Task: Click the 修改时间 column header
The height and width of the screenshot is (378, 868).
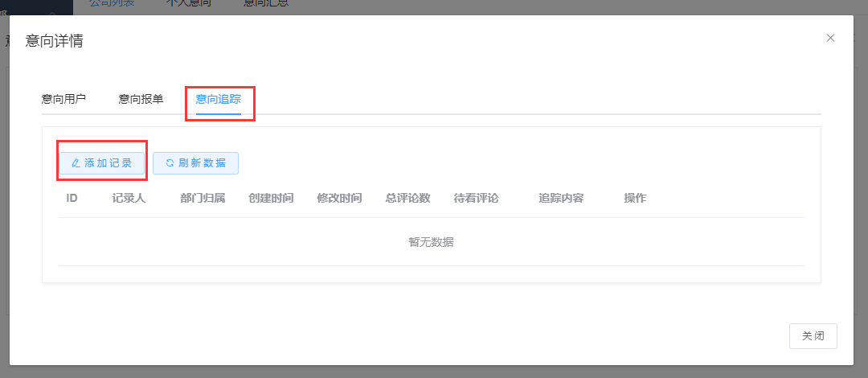Action: point(339,198)
